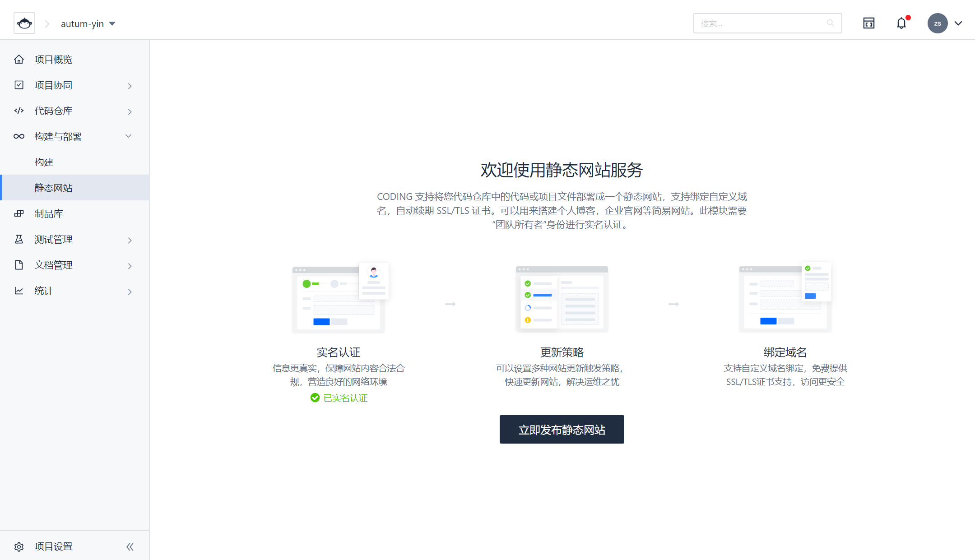
Task: Click the 项目概览 home icon
Action: (x=19, y=59)
